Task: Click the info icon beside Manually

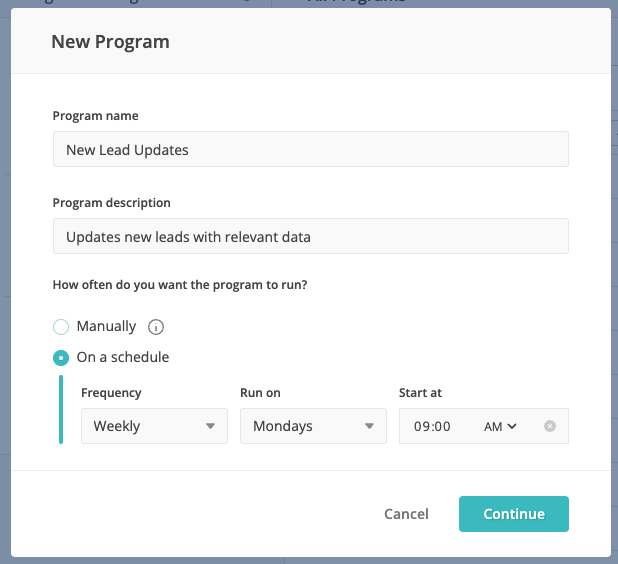Action: pos(156,327)
